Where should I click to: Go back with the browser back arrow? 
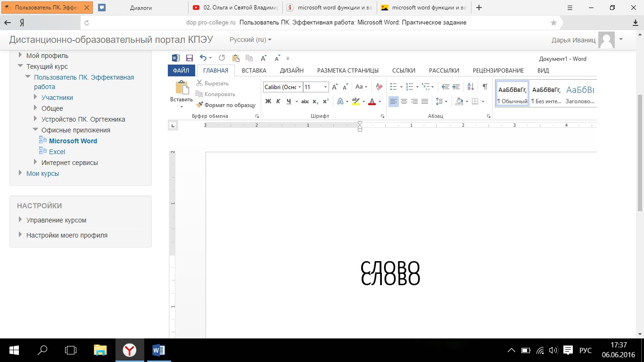[8, 23]
